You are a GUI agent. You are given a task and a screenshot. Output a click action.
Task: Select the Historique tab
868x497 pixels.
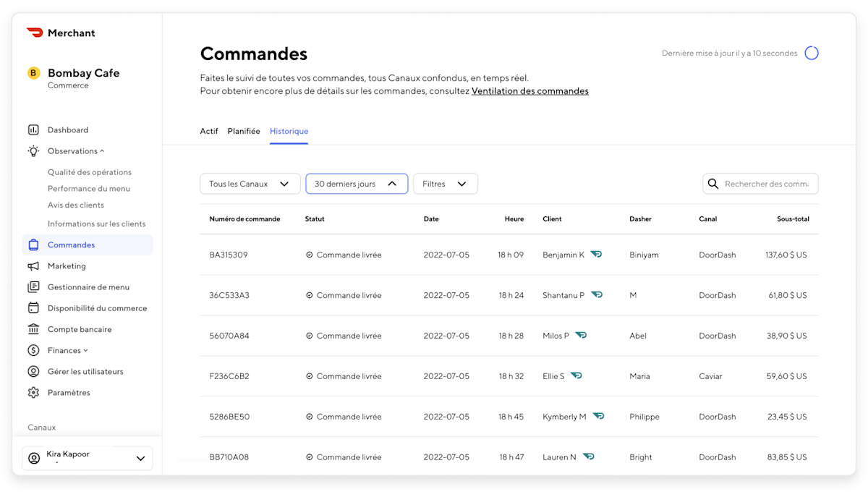(x=289, y=131)
